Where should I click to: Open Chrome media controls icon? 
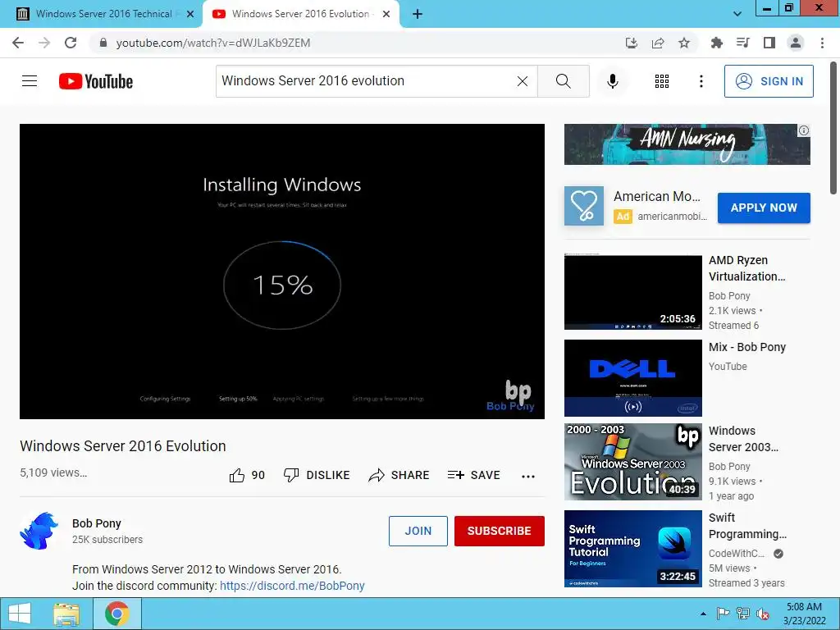tap(742, 43)
